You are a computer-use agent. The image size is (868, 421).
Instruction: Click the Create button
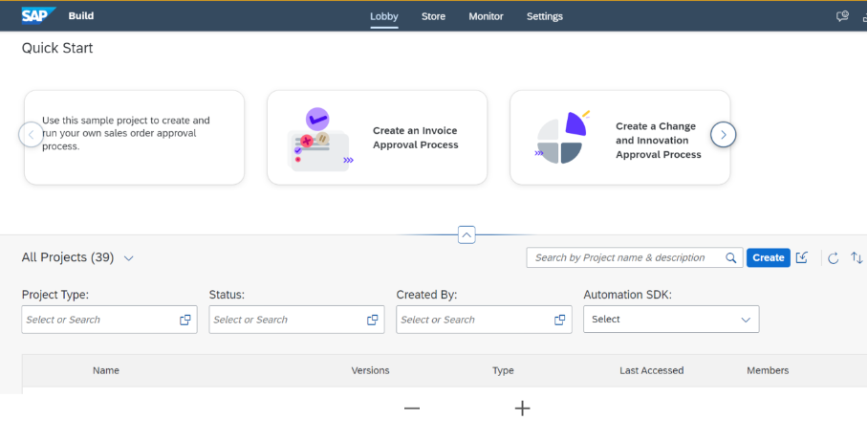click(769, 257)
